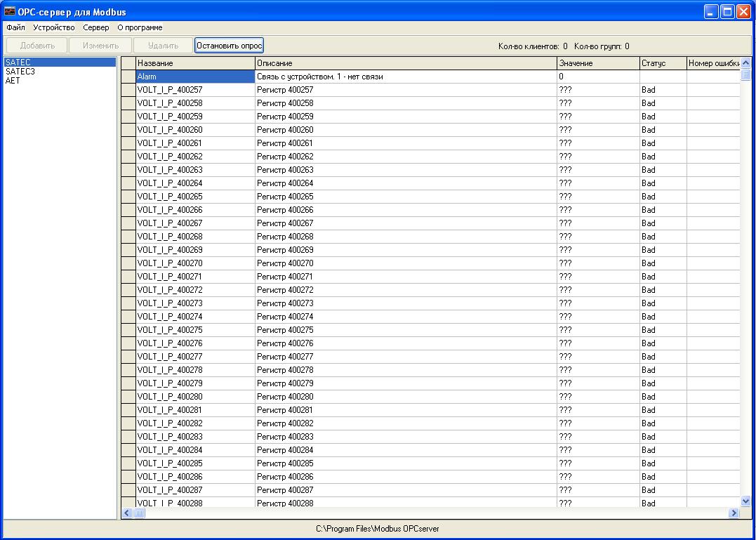Select the VOLT_I_P_400265 tag cell
The height and width of the screenshot is (540, 756).
[195, 197]
